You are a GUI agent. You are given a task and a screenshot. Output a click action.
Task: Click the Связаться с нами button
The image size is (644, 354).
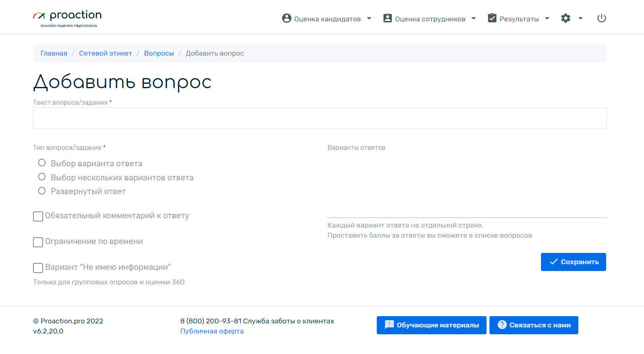point(534,325)
